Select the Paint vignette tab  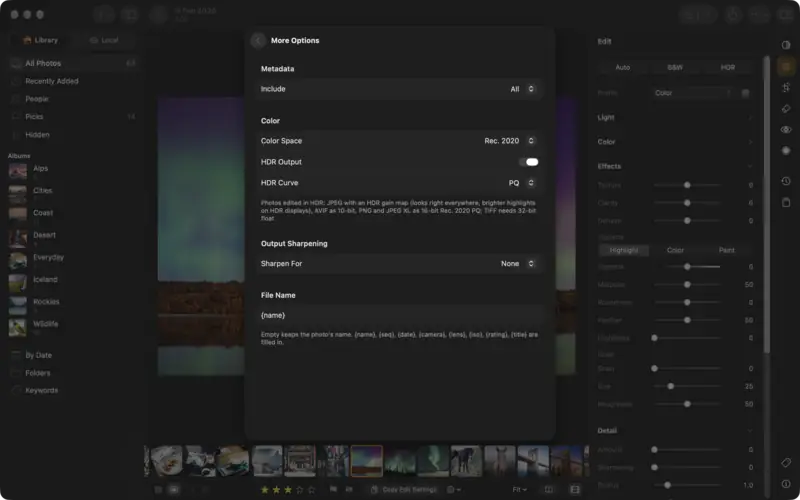pos(727,250)
